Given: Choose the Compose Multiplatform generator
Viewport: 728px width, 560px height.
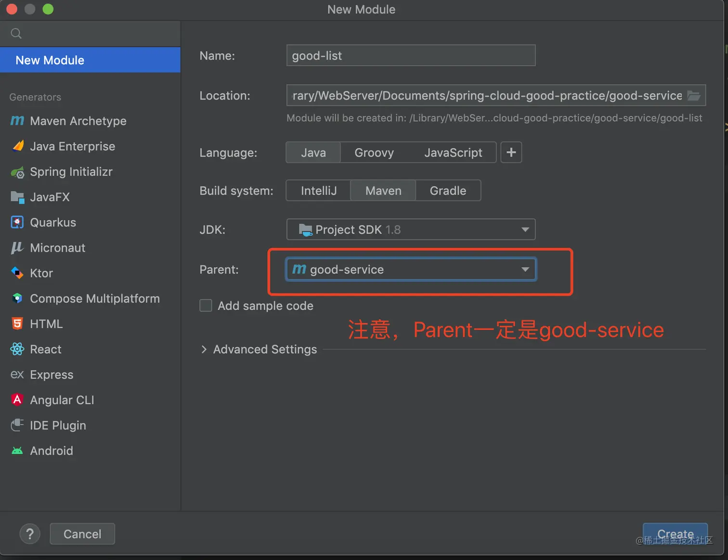Looking at the screenshot, I should [94, 298].
